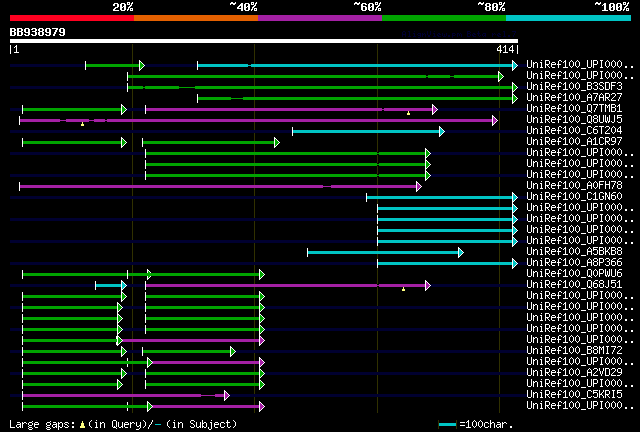
Task: Open the UniRef100_Q8UWJ5 subject label
Action: (x=574, y=120)
